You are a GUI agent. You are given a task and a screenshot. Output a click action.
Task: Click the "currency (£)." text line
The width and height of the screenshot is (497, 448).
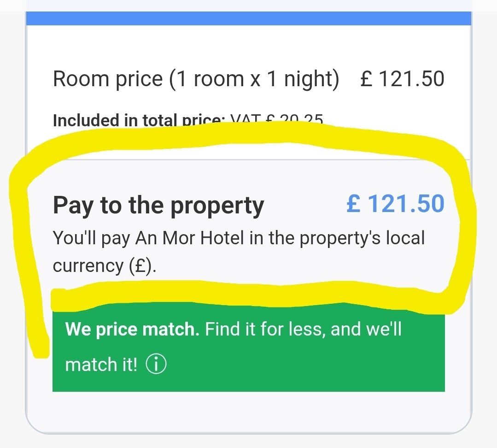pyautogui.click(x=105, y=266)
